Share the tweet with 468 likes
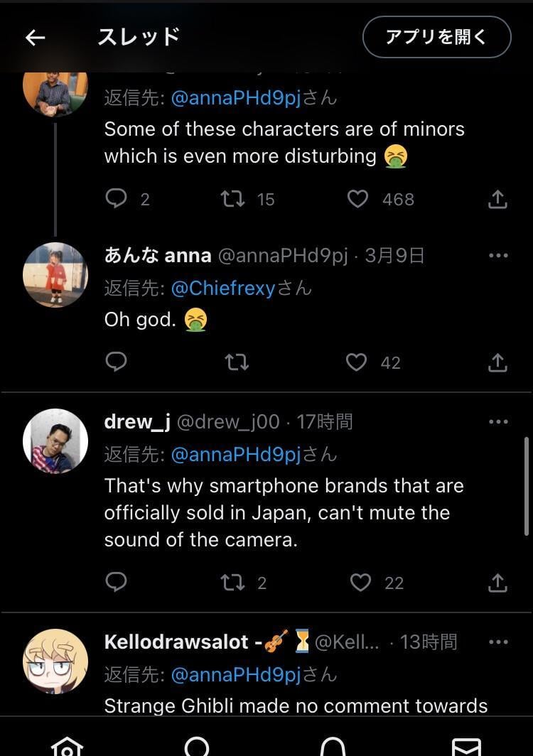The image size is (533, 756). pyautogui.click(x=498, y=199)
